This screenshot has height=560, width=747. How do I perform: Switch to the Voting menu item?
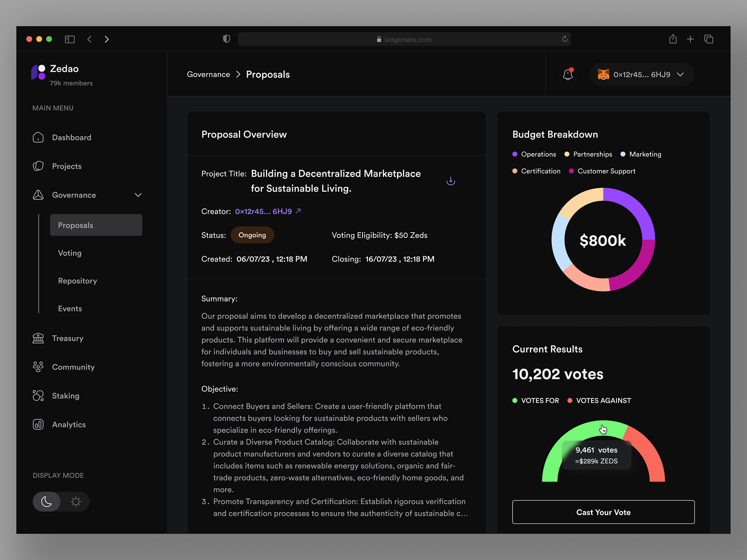click(69, 253)
